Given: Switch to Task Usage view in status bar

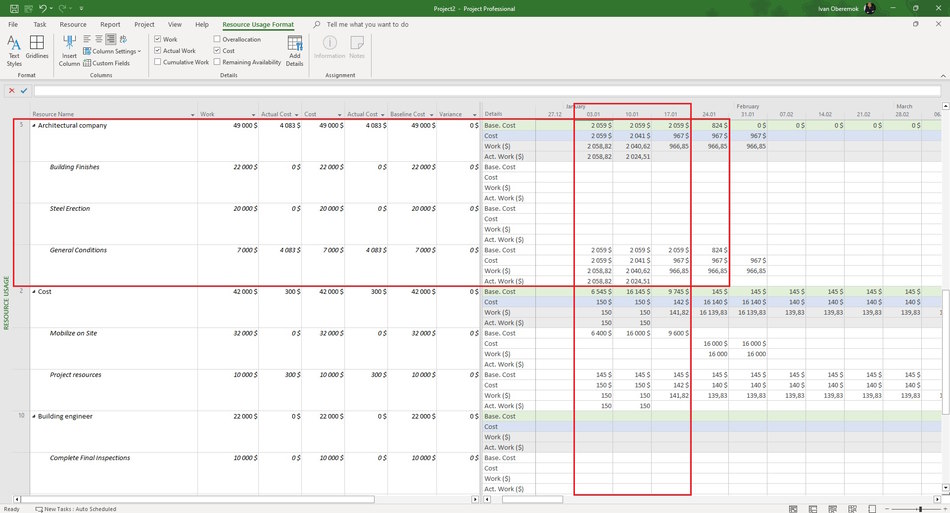Looking at the screenshot, I should [x=813, y=509].
